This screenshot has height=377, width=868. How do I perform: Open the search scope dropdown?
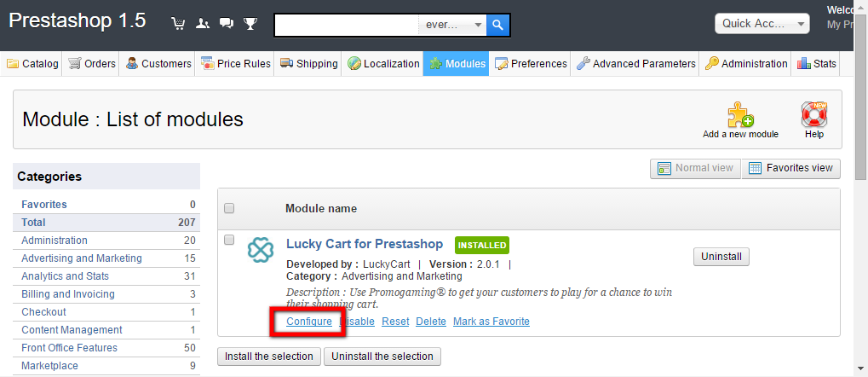pyautogui.click(x=454, y=26)
